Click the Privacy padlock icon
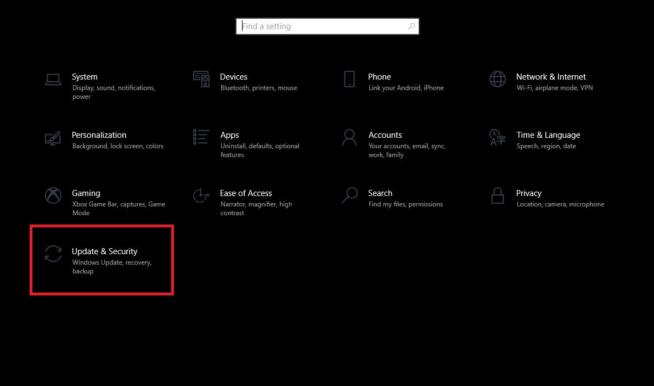The image size is (654, 386). (x=497, y=195)
